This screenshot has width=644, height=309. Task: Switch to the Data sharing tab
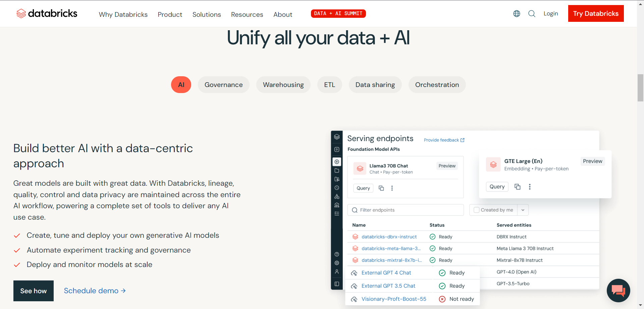(x=375, y=85)
